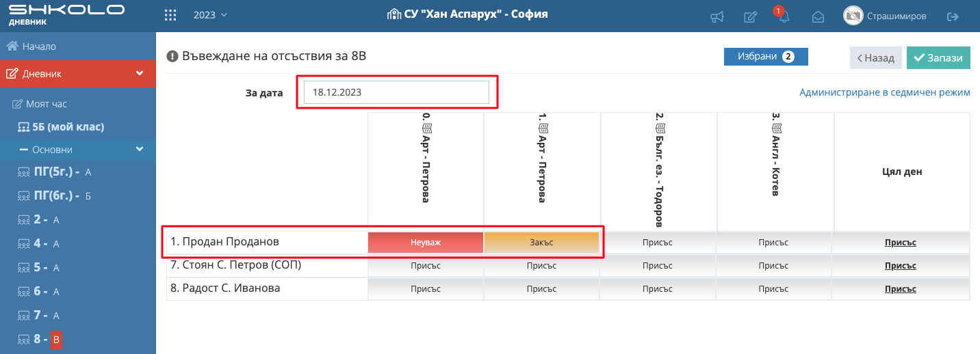Click the За дата date field
The width and height of the screenshot is (980, 354).
click(x=396, y=92)
